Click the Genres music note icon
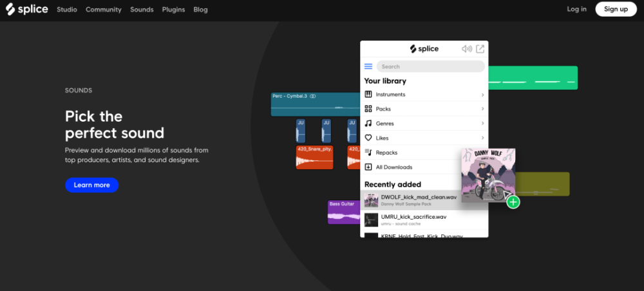The image size is (644, 291). click(x=368, y=123)
